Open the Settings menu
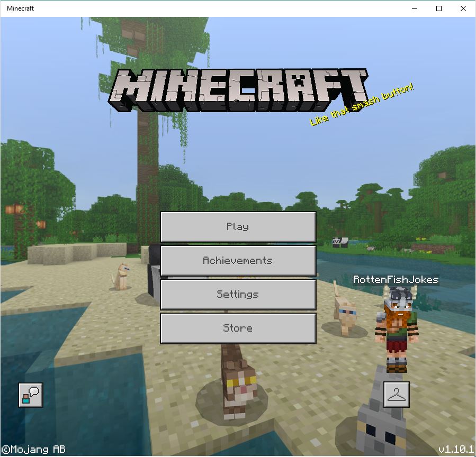This screenshot has height=457, width=476. coord(238,295)
